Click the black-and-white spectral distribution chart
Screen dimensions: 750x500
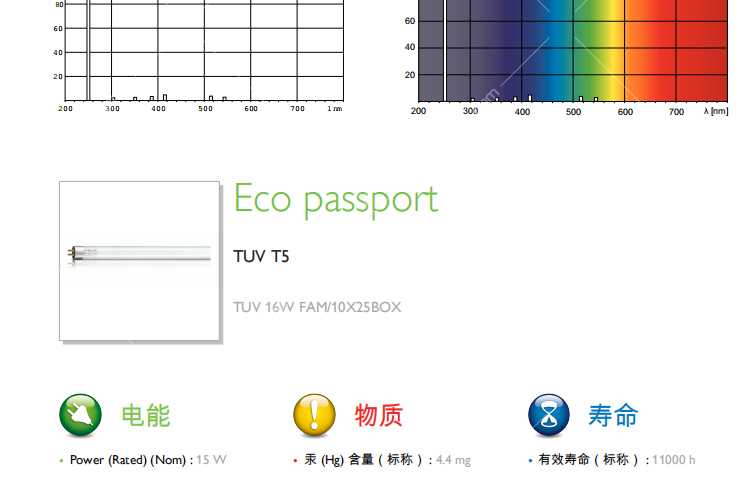199,56
